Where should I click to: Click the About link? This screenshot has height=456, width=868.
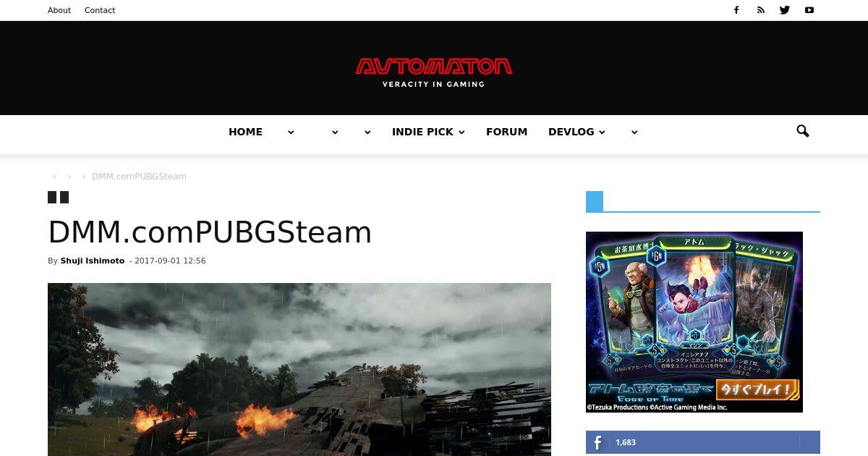59,10
